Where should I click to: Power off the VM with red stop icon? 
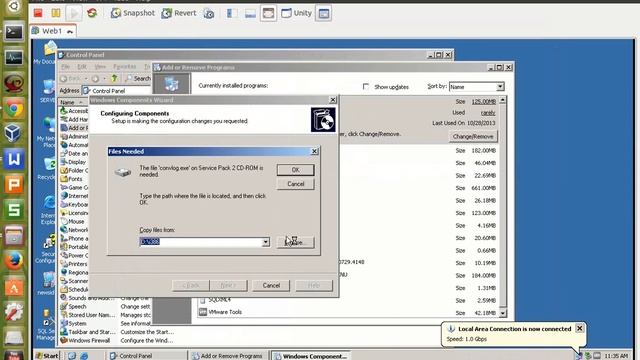(38, 13)
